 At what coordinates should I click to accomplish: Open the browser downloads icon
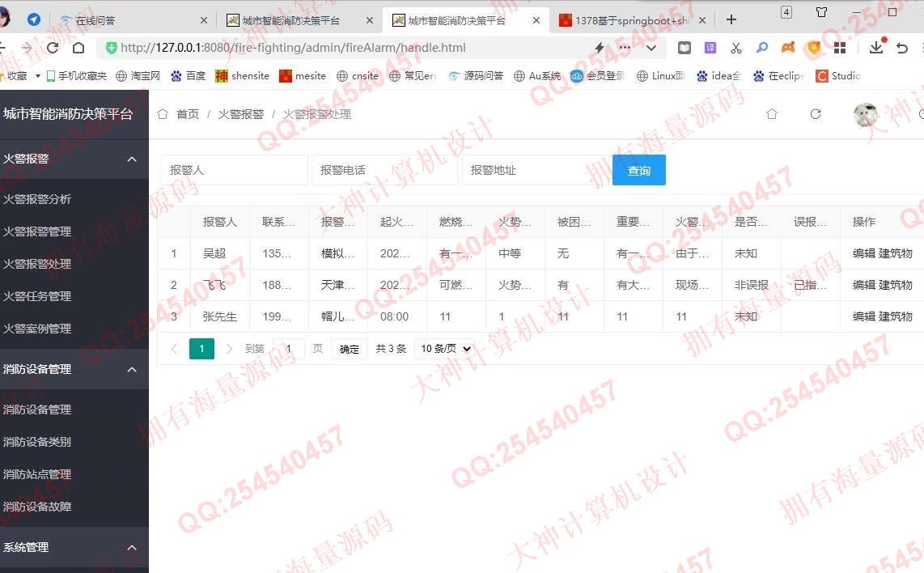877,47
